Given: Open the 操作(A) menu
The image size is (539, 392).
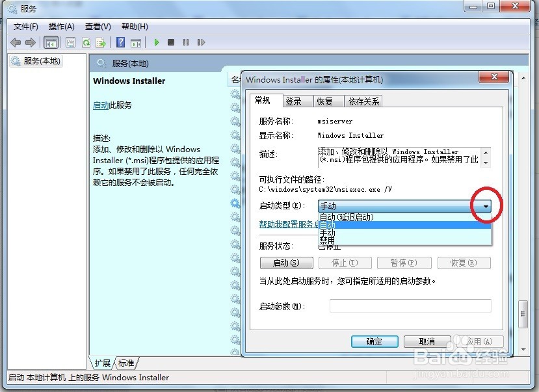Looking at the screenshot, I should (62, 27).
